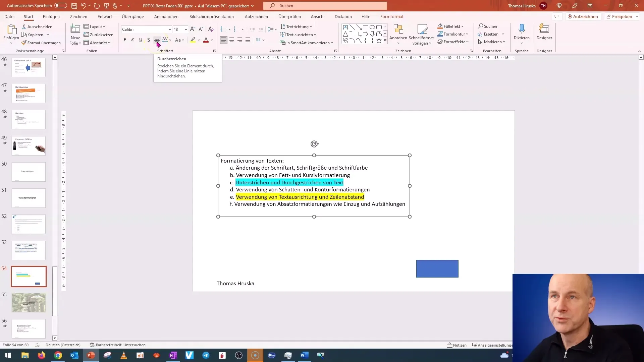Click the red font color swatch
Screen dimensions: 644x362
(206, 40)
